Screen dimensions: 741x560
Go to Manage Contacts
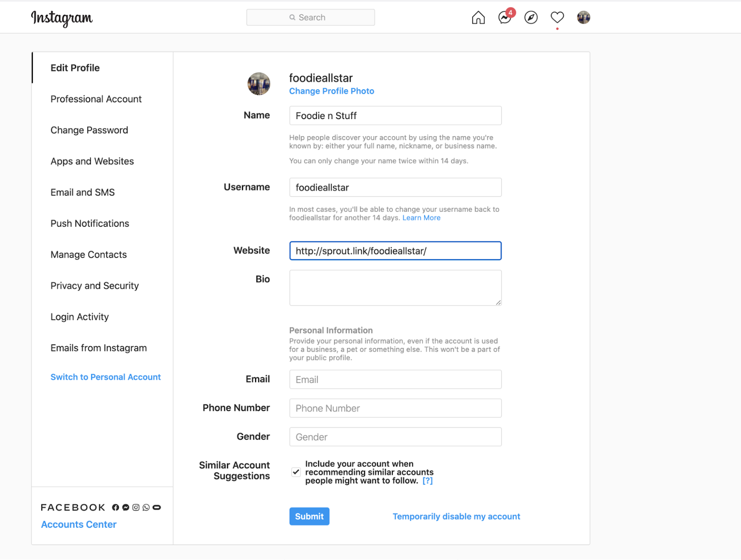88,254
